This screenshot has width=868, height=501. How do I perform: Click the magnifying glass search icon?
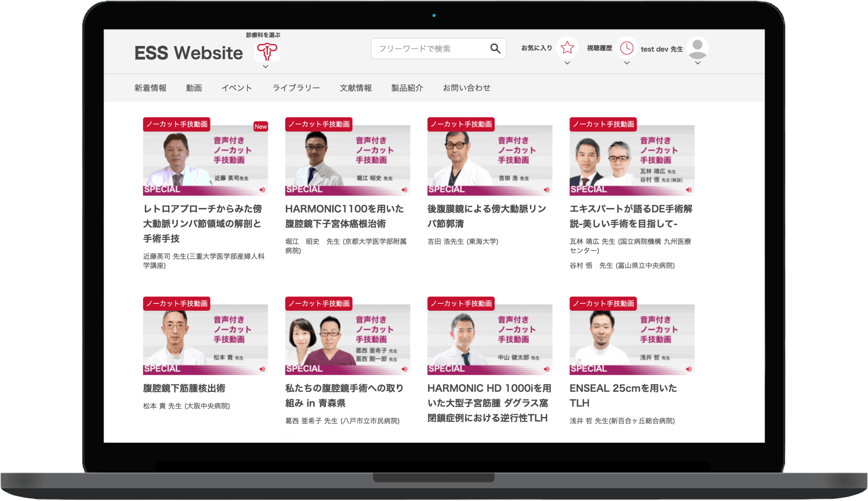495,48
